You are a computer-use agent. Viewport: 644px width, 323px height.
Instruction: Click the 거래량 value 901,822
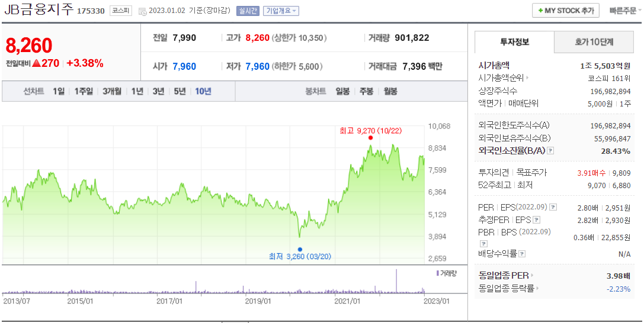(x=412, y=38)
